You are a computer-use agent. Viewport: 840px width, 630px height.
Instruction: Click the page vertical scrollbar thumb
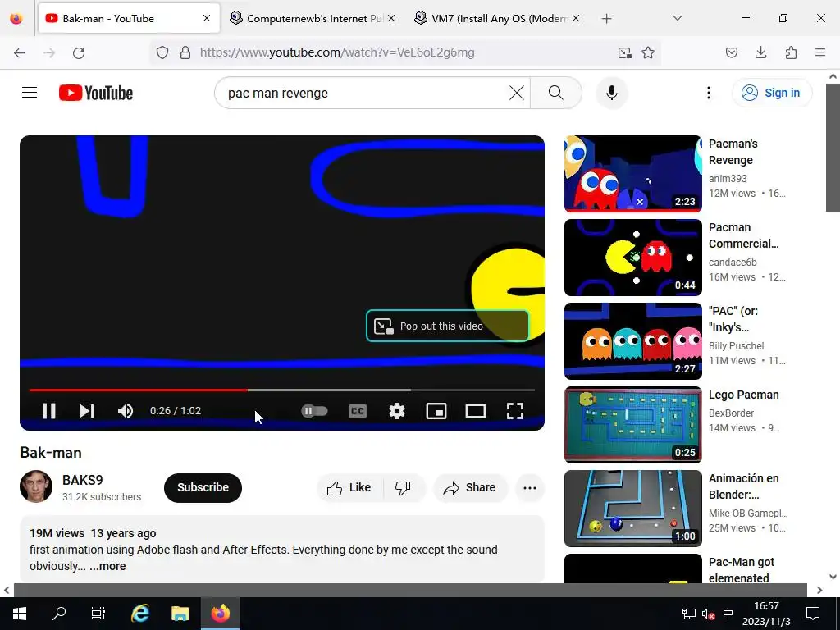tap(833, 148)
